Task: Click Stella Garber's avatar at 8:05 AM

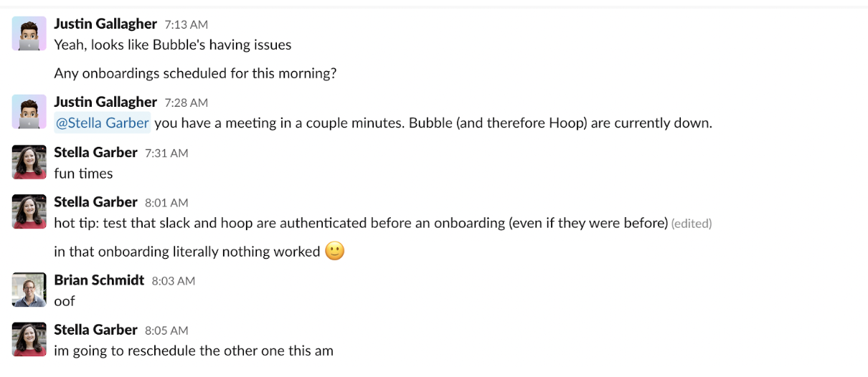Action: pos(29,340)
